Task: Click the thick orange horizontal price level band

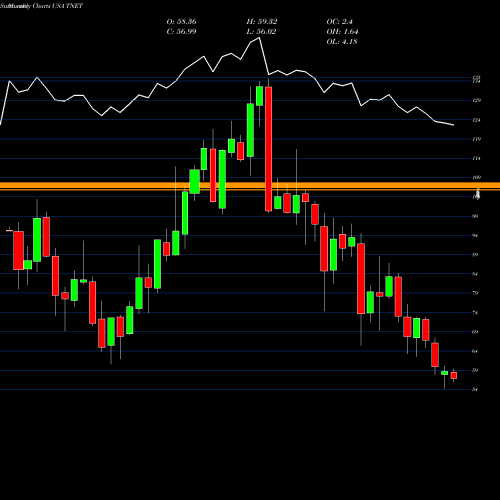Action: coord(250,186)
